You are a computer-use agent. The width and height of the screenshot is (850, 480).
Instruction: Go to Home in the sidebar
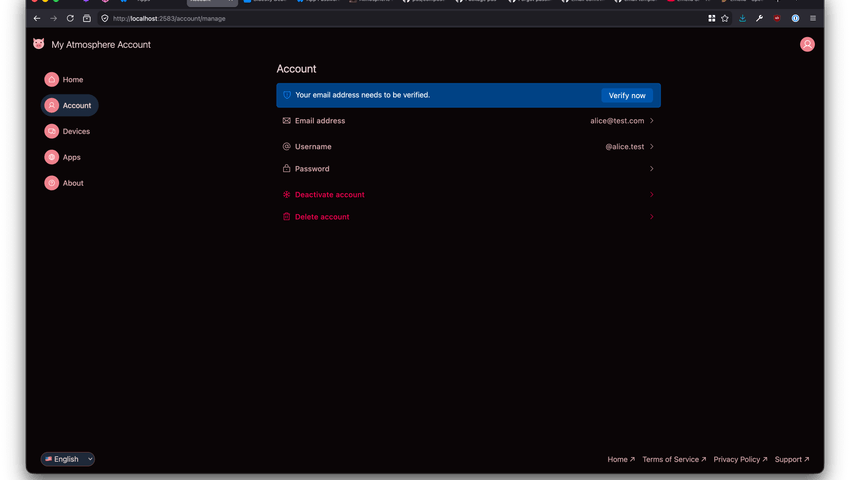point(64,80)
